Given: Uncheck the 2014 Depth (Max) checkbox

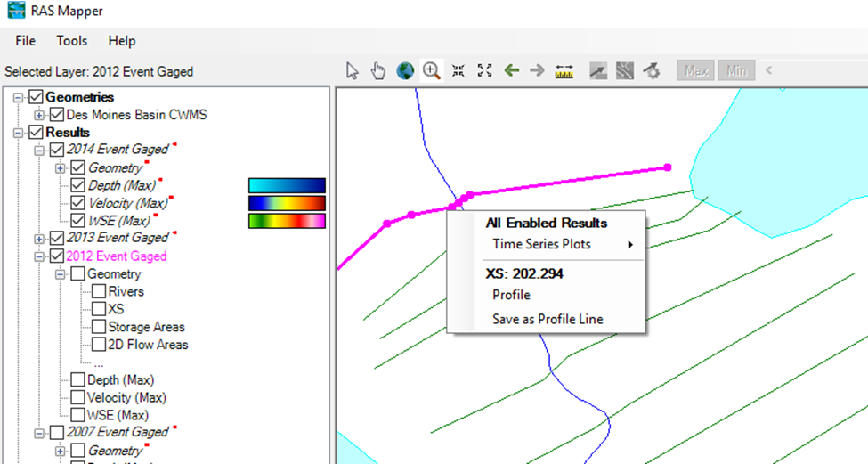Looking at the screenshot, I should click(x=77, y=185).
